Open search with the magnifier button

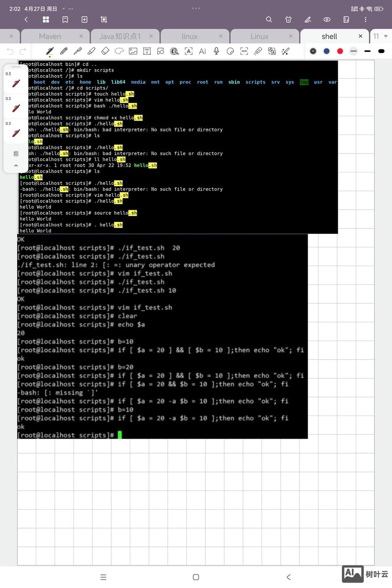coord(269,20)
